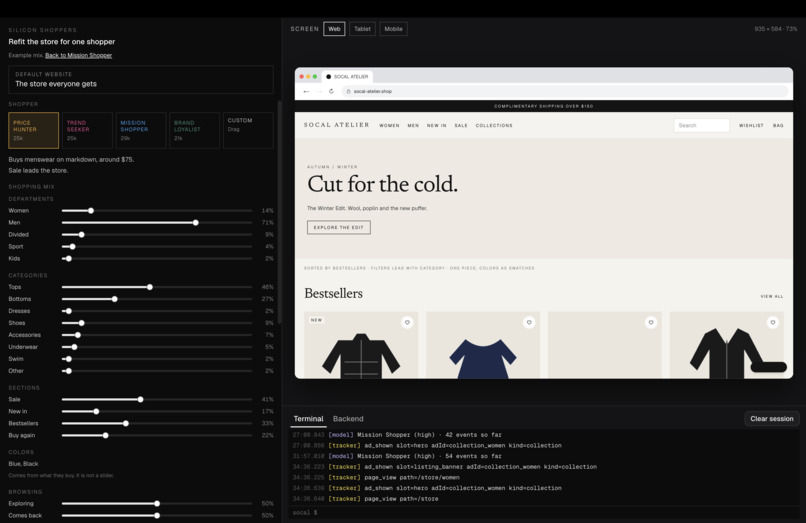Open the WOMEN store menu
Image resolution: width=806 pixels, height=523 pixels.
coord(389,125)
